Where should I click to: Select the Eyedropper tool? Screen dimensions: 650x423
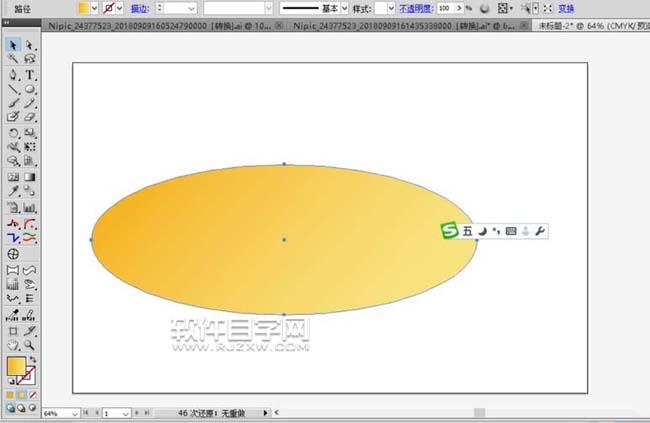[13, 191]
